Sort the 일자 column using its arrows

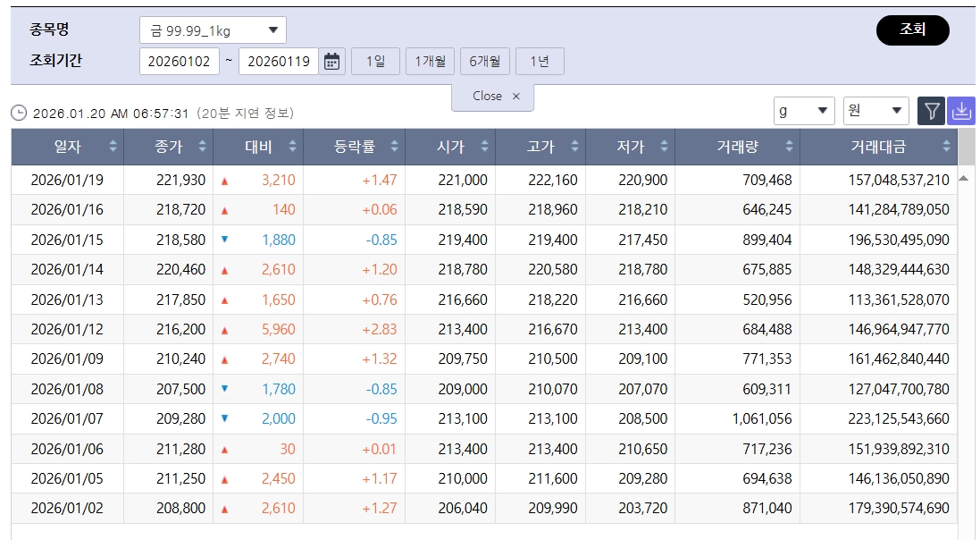point(113,146)
